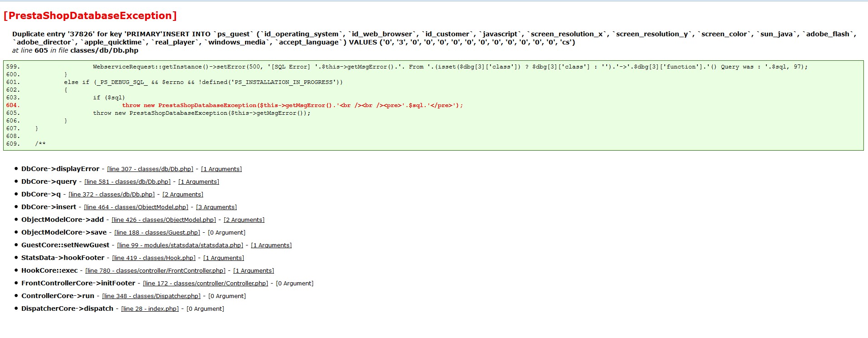
Task: Open the 'line 464 - classes/ObjectModel.php' link
Action: pos(136,207)
